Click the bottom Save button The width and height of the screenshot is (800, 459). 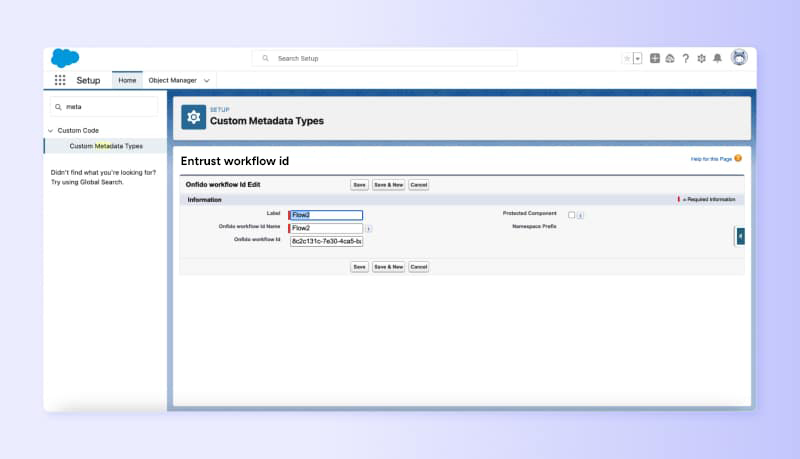click(x=359, y=267)
